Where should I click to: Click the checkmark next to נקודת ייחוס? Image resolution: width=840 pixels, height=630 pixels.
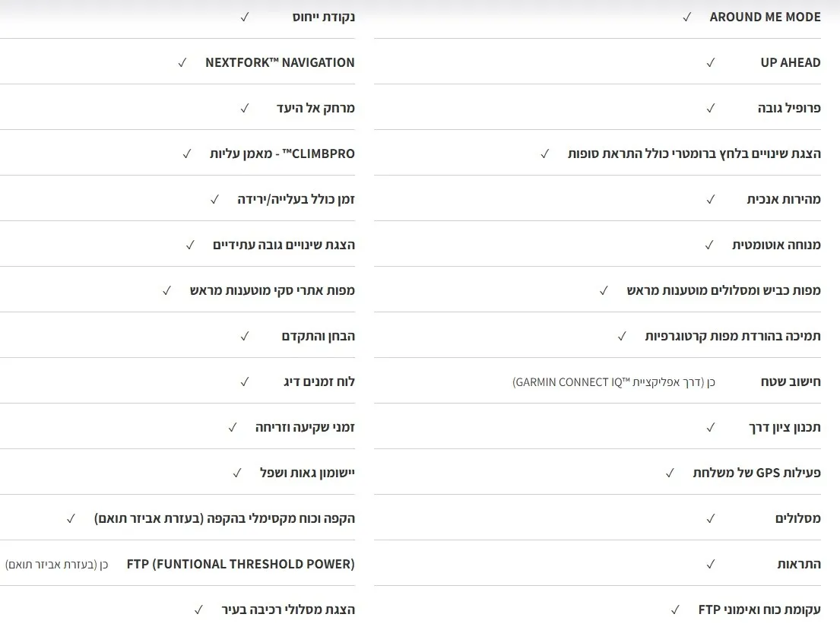[245, 17]
